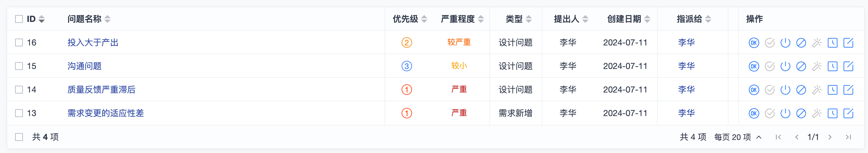Screen dimensions: 868x153
Task: Sort by the 问题名称 column header
Action: 107,19
